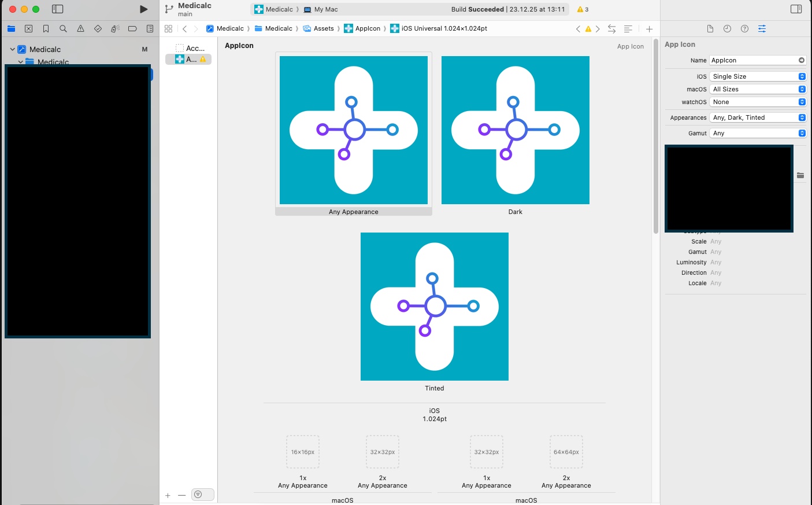Open the Quick Help inspector icon

[x=744, y=28]
